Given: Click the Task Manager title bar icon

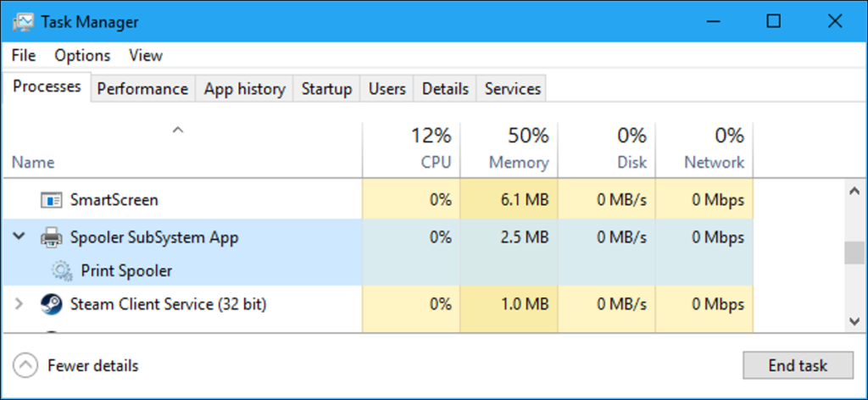Looking at the screenshot, I should coord(23,22).
